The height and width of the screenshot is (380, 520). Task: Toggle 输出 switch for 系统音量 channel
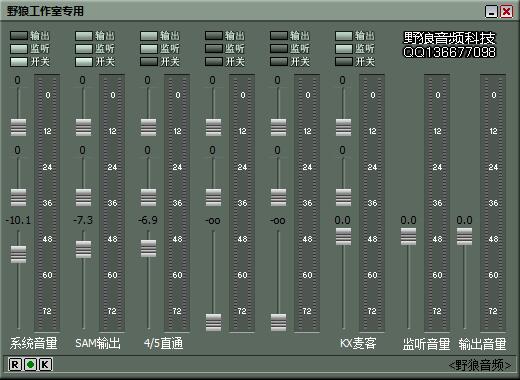[x=19, y=35]
